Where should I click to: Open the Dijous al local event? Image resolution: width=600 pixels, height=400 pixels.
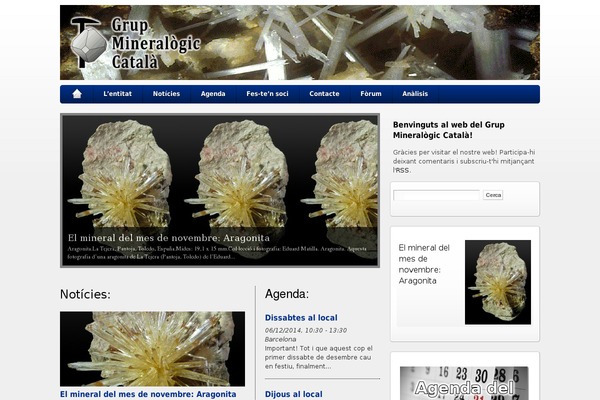tap(293, 394)
